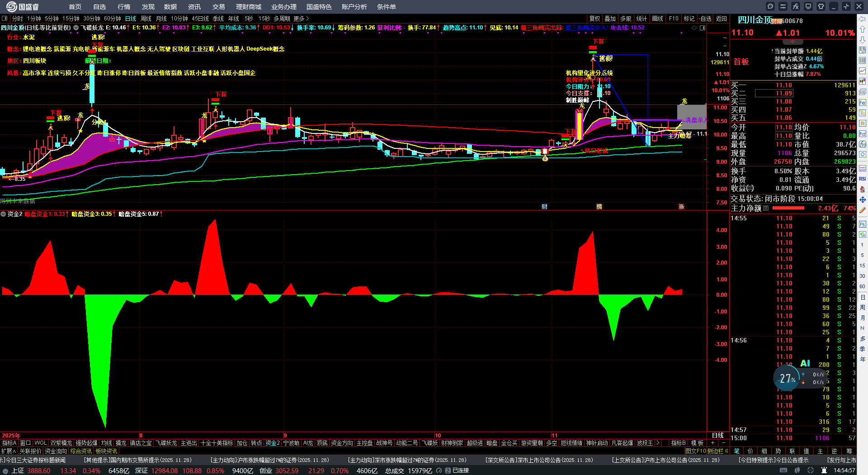The height and width of the screenshot is (475, 868).
Task: Click the crosshair target icon in status bar
Action: (811, 470)
